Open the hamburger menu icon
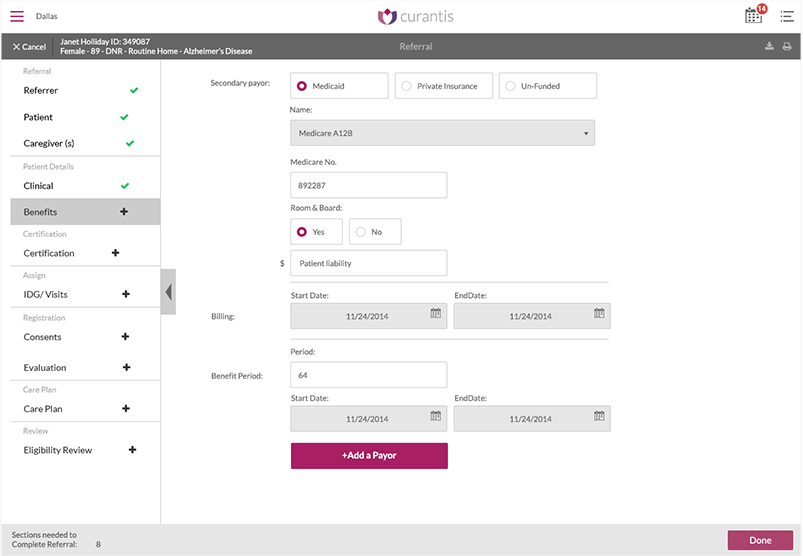This screenshot has width=803, height=556. pos(17,16)
